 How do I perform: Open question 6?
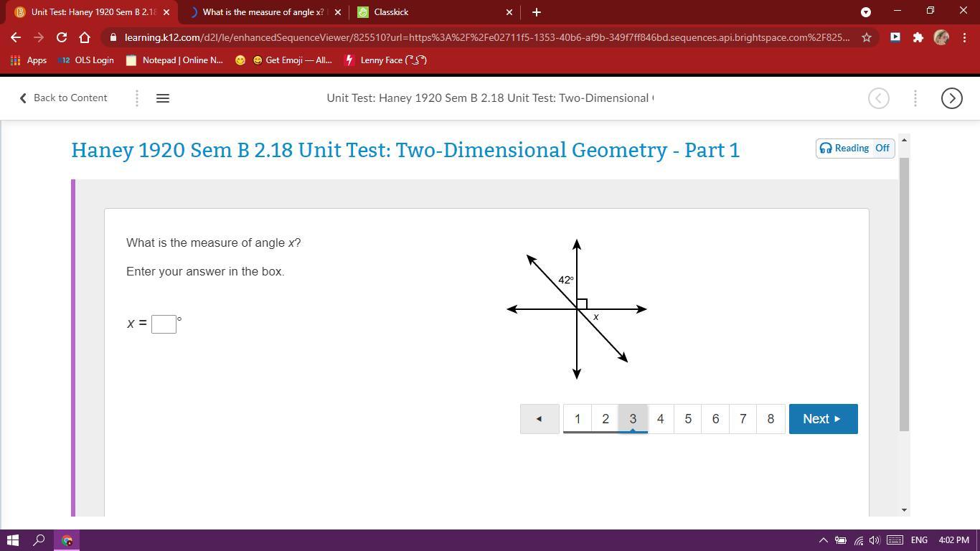coord(715,419)
